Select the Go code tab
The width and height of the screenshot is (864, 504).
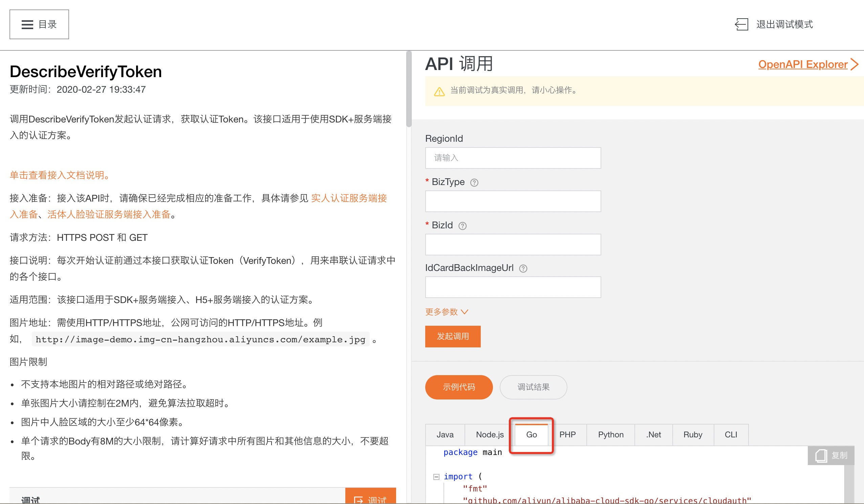532,435
